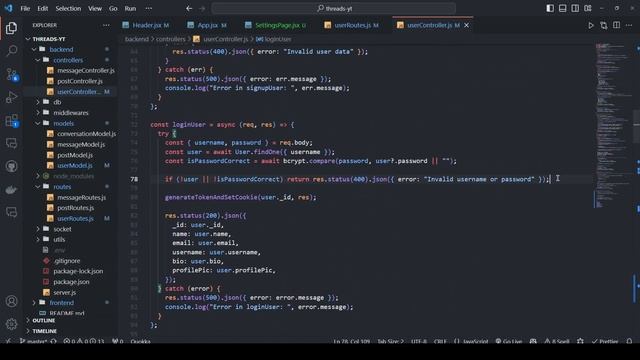Click the master branch in status bar
Image resolution: width=640 pixels, height=360 pixels.
tap(33, 341)
